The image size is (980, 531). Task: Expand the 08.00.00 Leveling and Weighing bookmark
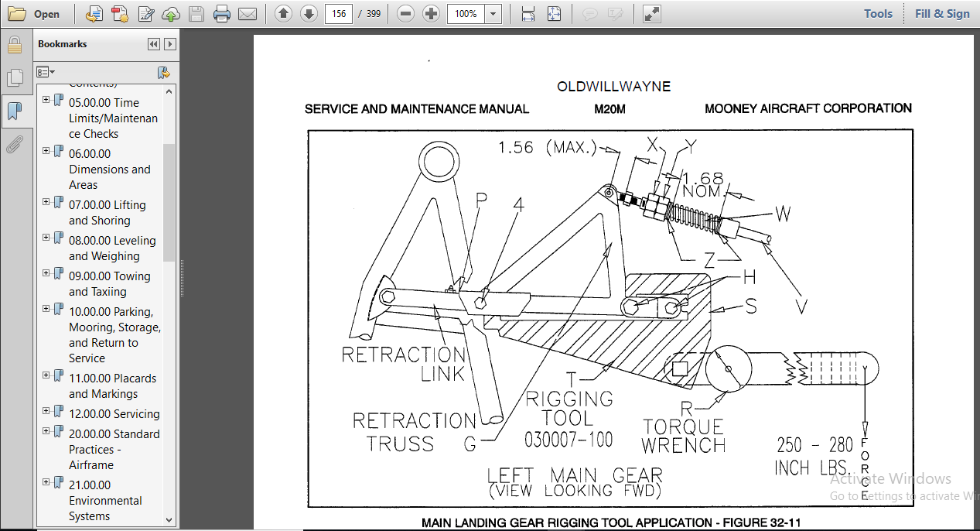(x=46, y=238)
